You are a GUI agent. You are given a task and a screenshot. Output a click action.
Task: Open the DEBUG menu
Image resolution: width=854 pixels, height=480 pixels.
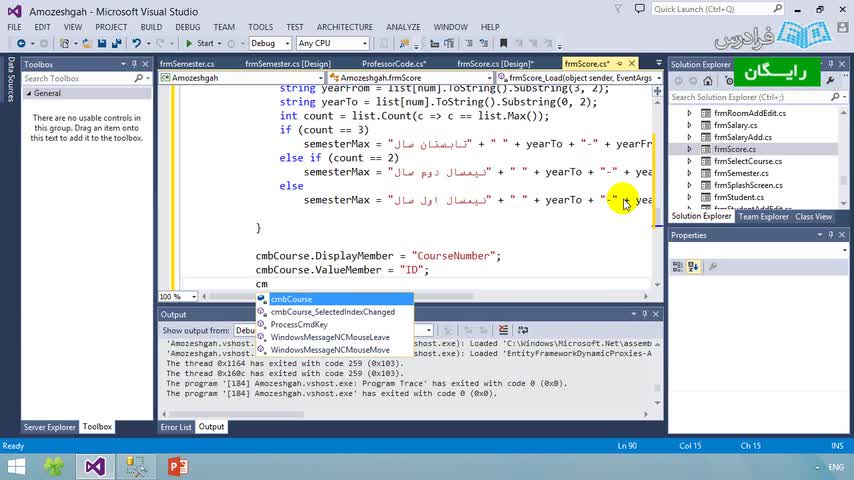point(187,27)
